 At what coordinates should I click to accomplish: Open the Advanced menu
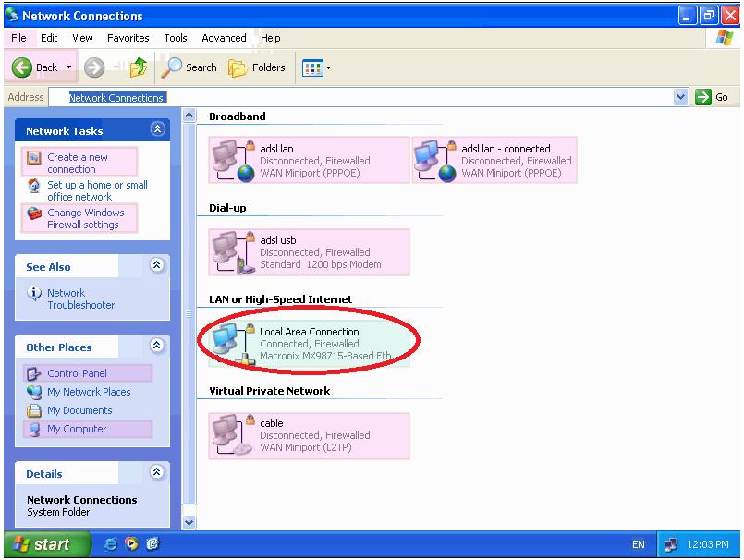(224, 38)
